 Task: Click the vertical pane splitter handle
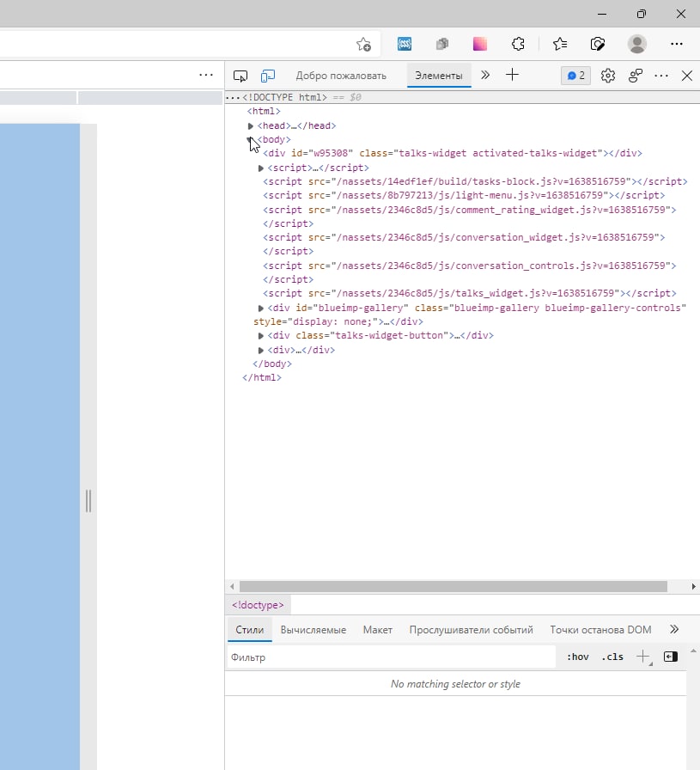[x=88, y=500]
